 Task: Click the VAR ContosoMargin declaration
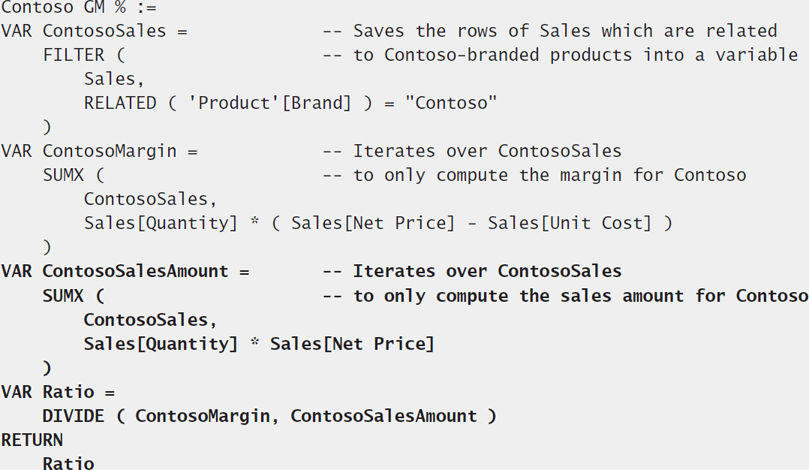tap(89, 151)
